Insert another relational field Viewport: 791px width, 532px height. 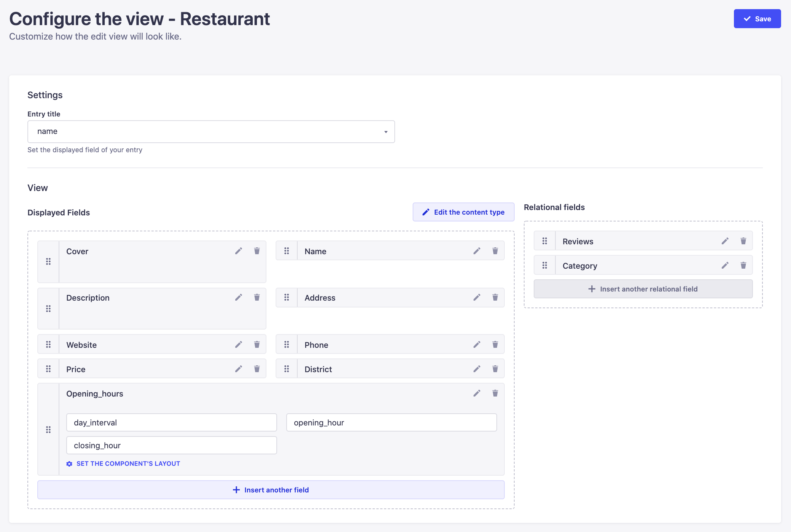coord(643,289)
